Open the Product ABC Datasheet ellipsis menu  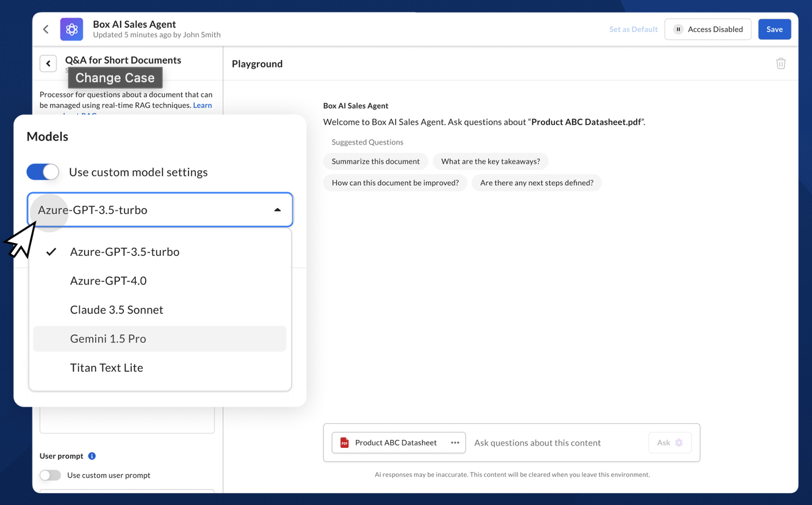(455, 443)
